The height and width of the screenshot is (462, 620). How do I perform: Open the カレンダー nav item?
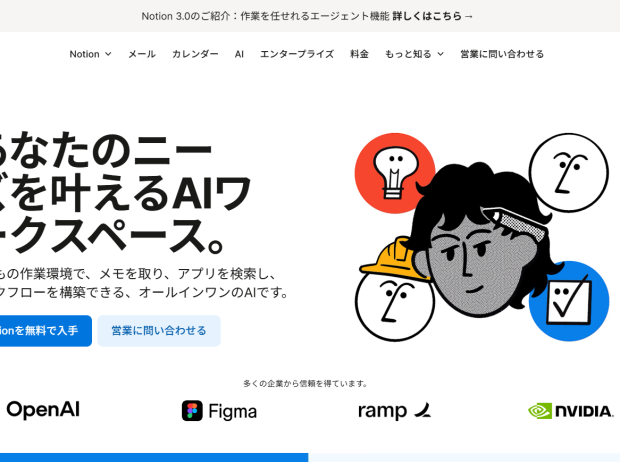coord(195,54)
